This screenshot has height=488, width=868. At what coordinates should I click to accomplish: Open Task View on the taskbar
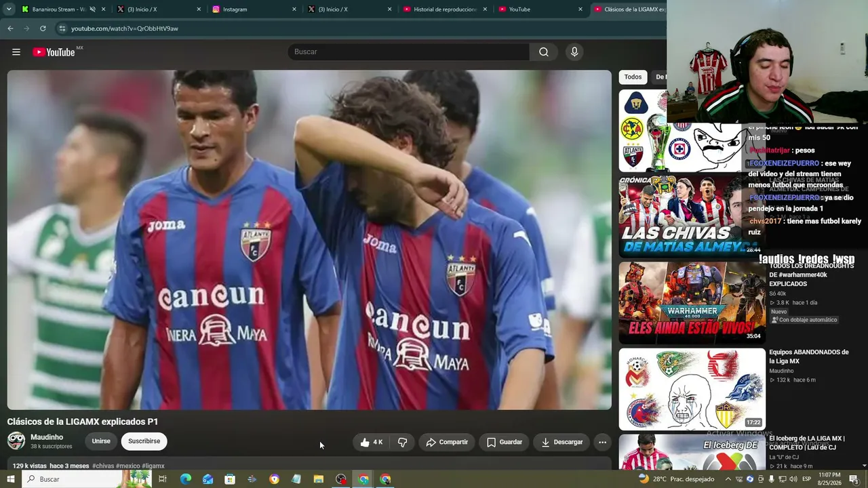pyautogui.click(x=163, y=479)
